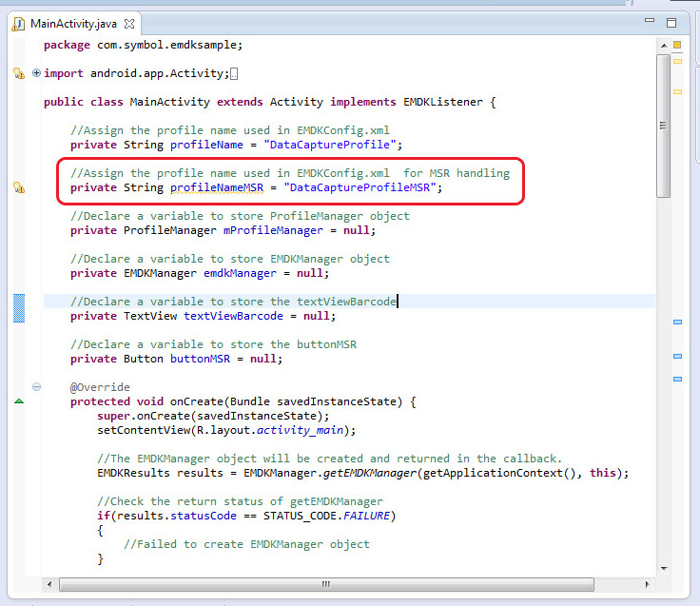Screen dimensions: 700x606
Task: Click the warning marker next to profileNameMSR
Action: (18, 187)
